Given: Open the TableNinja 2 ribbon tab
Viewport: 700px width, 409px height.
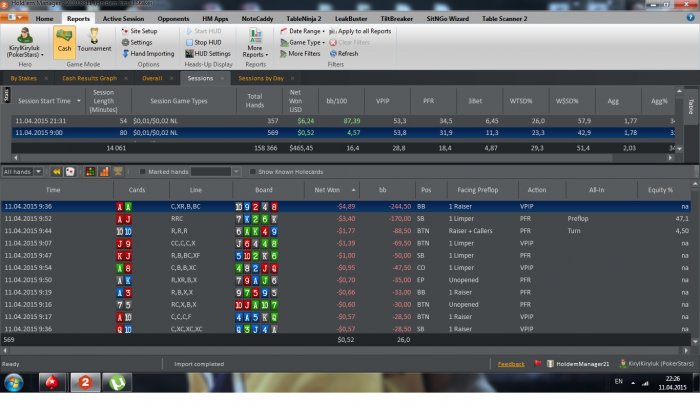Looking at the screenshot, I should 304,19.
